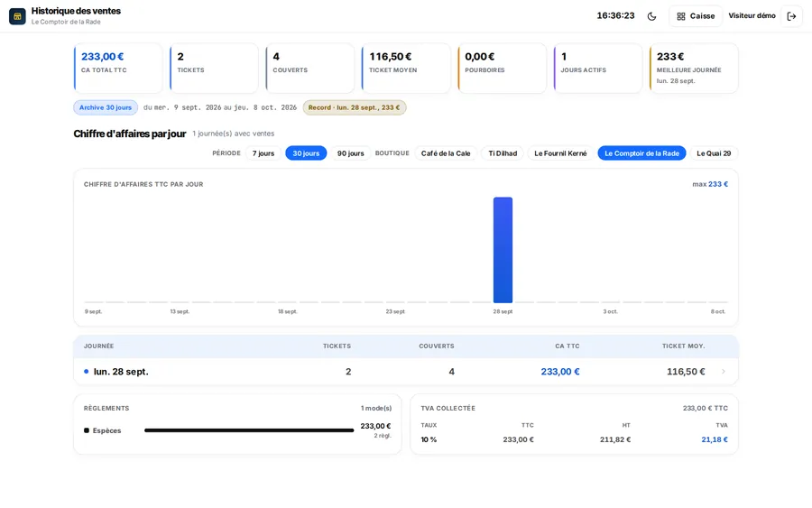Click the Historique des ventes title
The width and height of the screenshot is (812, 508).
coord(76,11)
